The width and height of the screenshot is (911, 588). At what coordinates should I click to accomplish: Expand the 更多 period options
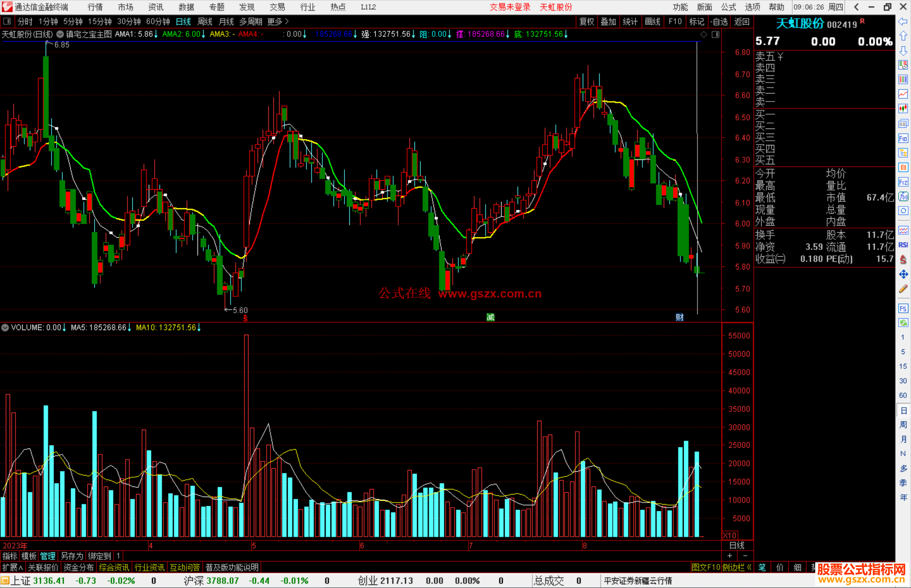(278, 21)
